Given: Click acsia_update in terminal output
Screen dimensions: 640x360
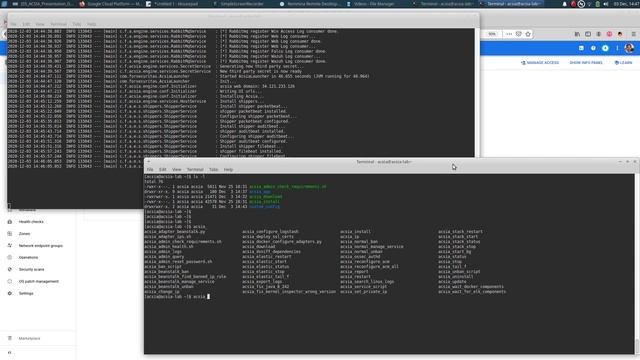Looking at the screenshot, I should click(x=452, y=282).
